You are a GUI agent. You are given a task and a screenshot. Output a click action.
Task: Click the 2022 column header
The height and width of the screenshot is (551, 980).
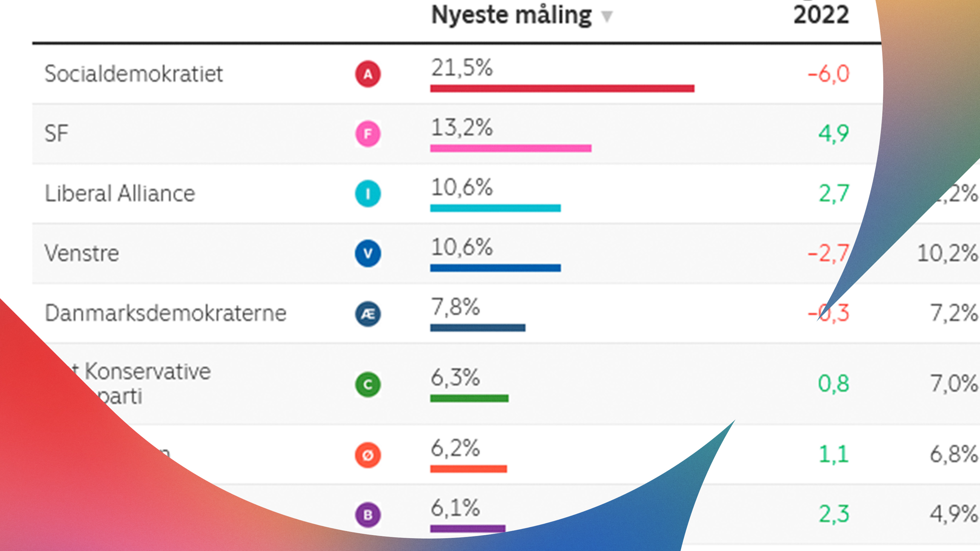[x=821, y=15]
